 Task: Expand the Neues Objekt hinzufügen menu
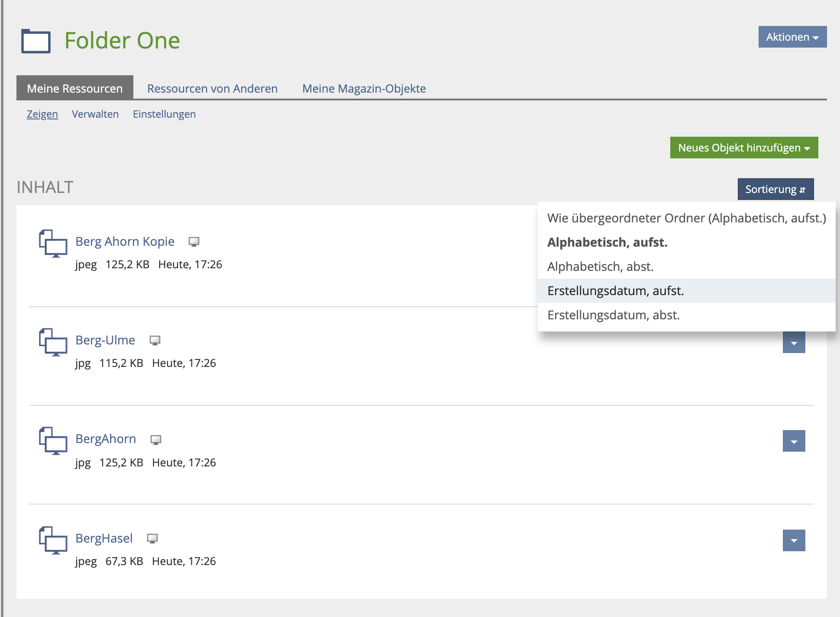tap(744, 148)
